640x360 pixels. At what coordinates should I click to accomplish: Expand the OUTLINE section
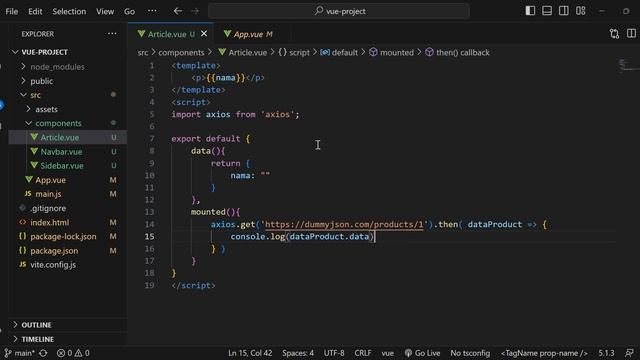(67, 325)
